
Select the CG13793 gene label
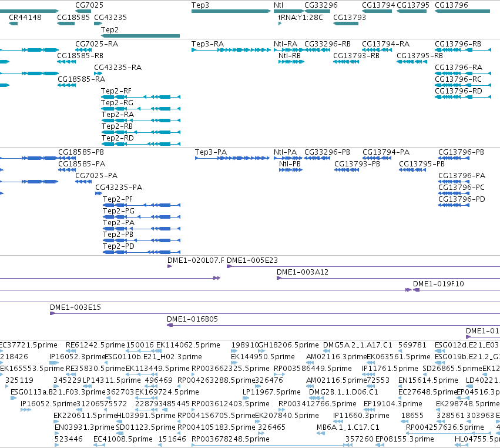click(x=350, y=17)
